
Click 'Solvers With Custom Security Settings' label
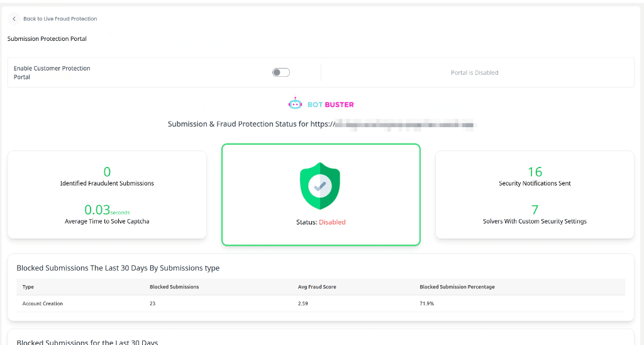coord(535,221)
